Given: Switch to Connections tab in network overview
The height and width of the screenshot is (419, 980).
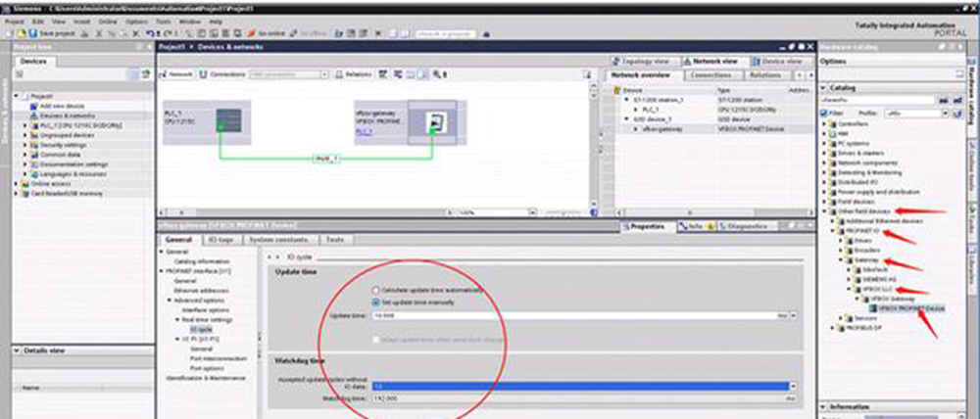Looking at the screenshot, I should click(x=712, y=75).
